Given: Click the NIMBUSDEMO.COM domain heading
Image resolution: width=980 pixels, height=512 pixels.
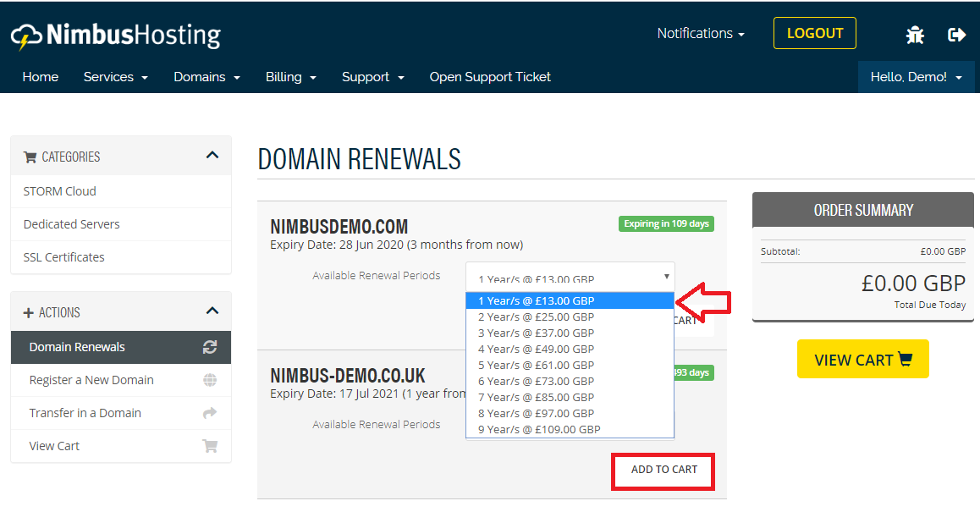Looking at the screenshot, I should pos(339,226).
